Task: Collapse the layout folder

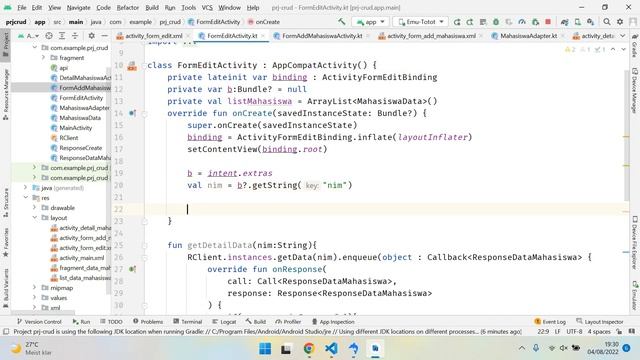Action: (35, 218)
